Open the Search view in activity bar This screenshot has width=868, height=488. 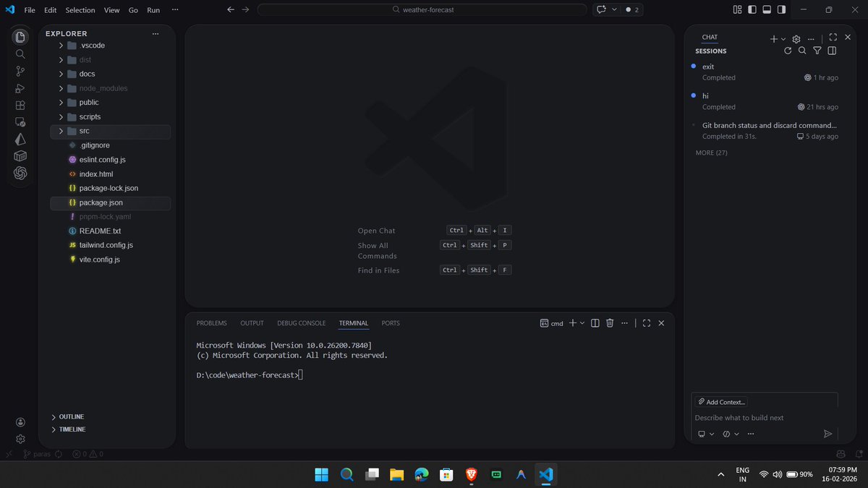pyautogui.click(x=20, y=54)
